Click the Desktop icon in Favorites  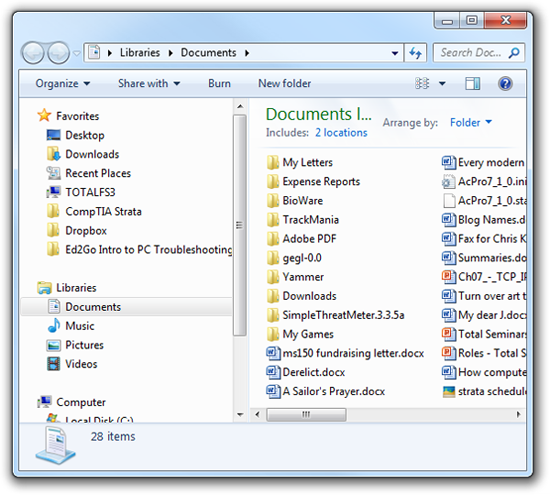[x=53, y=135]
